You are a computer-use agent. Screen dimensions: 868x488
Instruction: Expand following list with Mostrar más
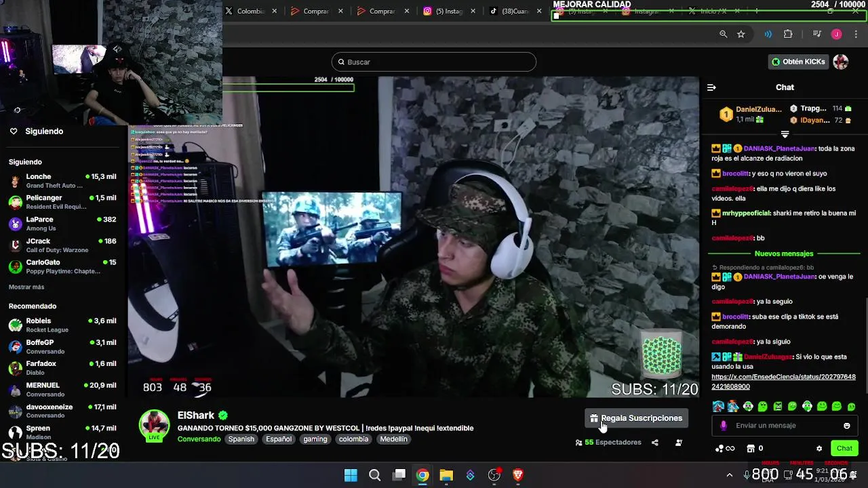(26, 287)
